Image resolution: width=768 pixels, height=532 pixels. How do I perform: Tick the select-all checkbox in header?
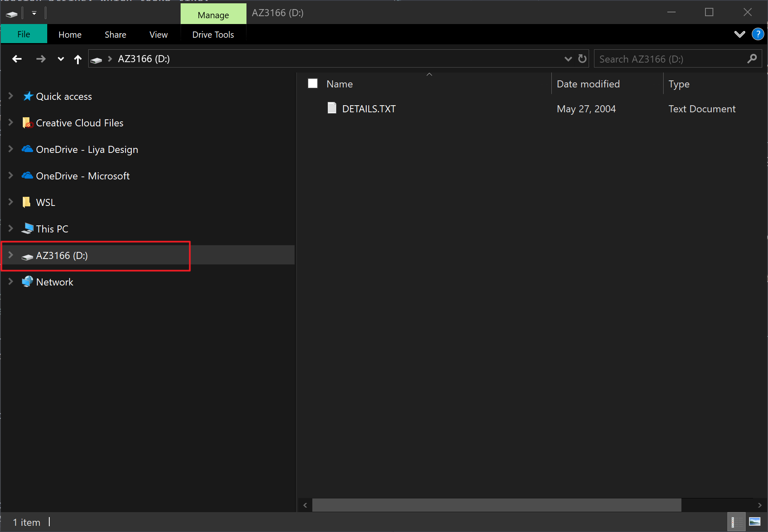tap(313, 84)
